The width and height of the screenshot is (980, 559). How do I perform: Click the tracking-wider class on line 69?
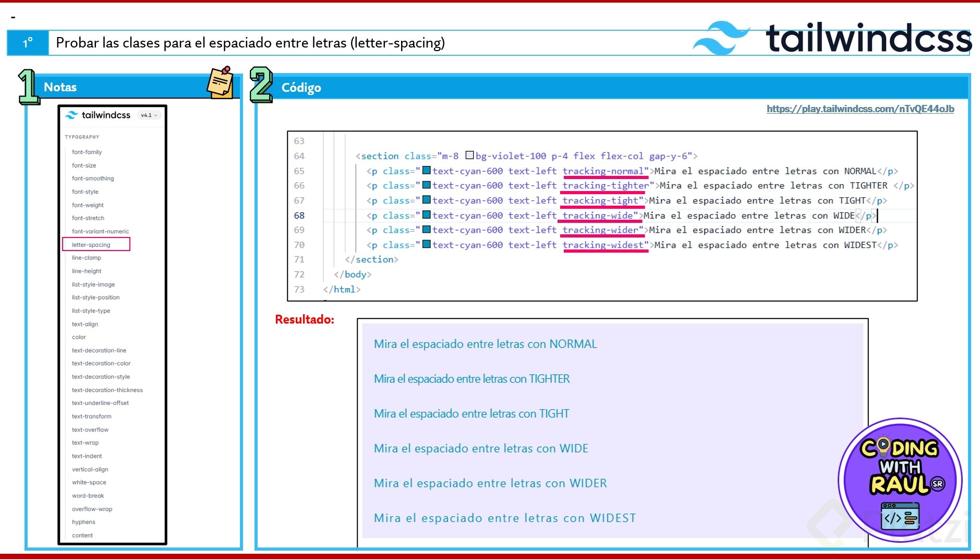pos(600,230)
